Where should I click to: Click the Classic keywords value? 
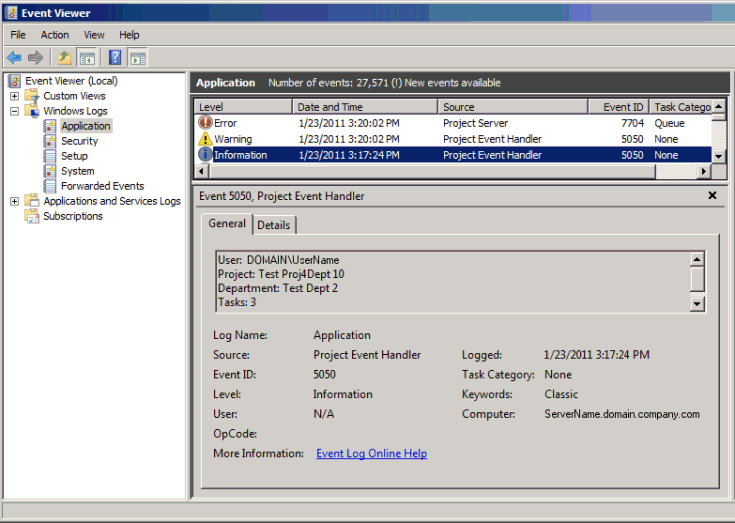click(x=561, y=395)
